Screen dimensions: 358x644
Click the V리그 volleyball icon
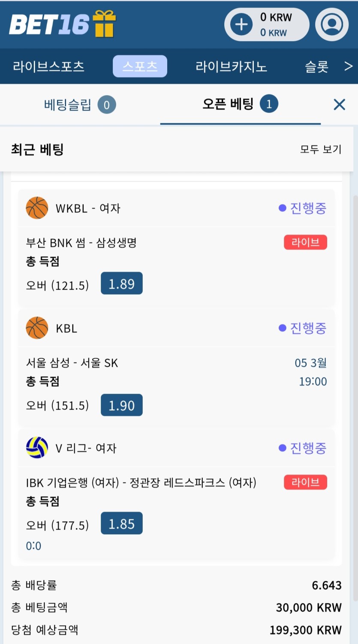pyautogui.click(x=37, y=448)
